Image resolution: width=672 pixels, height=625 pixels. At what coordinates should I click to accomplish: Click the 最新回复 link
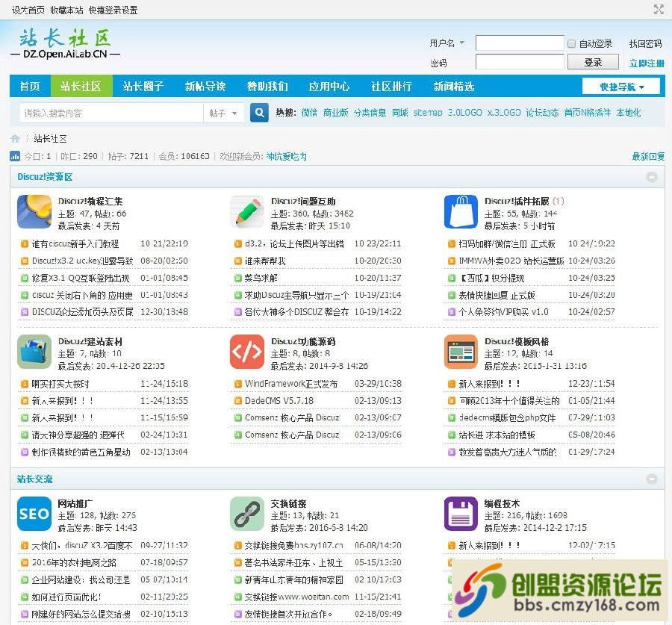648,157
